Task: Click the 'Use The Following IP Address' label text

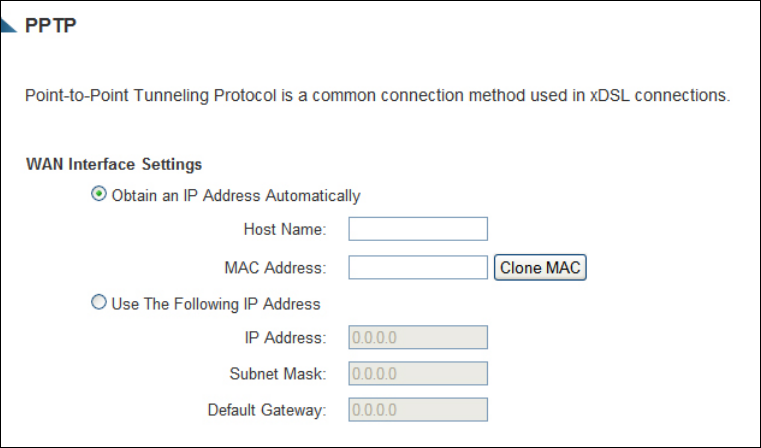Action: [216, 304]
